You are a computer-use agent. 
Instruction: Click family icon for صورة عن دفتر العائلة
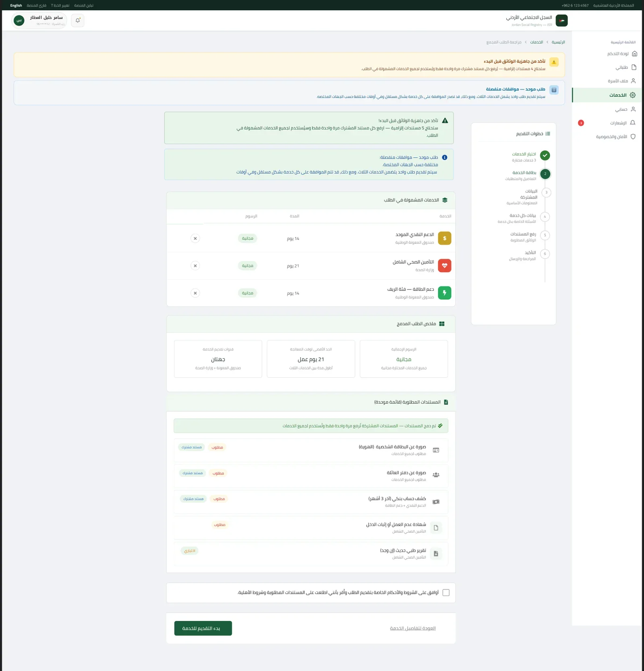tap(436, 475)
